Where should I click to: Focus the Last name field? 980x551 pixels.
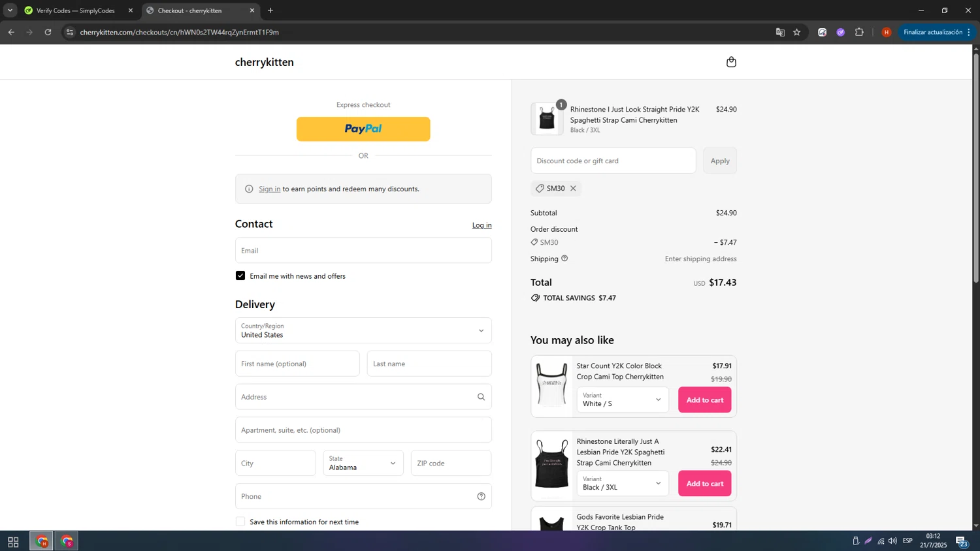[429, 364]
